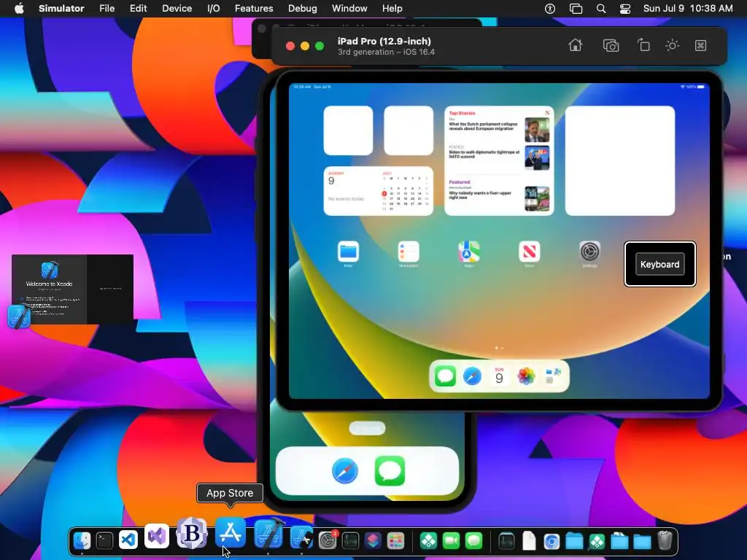Image resolution: width=747 pixels, height=560 pixels.
Task: Click the accessibility icon in menu bar
Action: (x=550, y=9)
